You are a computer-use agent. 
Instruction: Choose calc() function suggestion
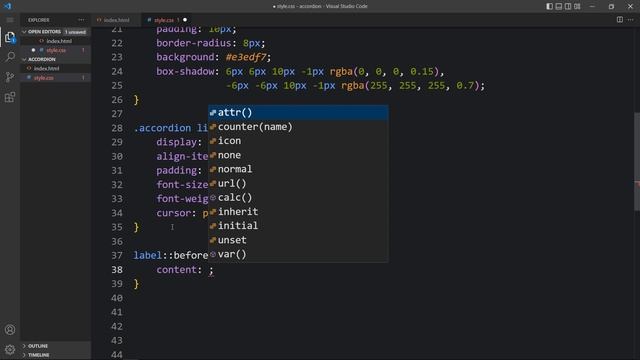(298, 198)
